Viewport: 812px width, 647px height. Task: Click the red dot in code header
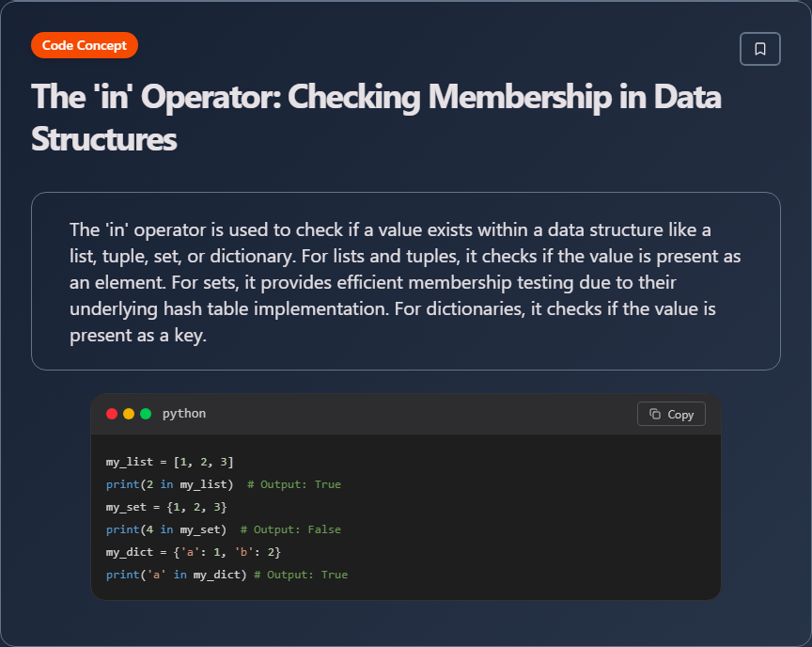[x=112, y=414]
